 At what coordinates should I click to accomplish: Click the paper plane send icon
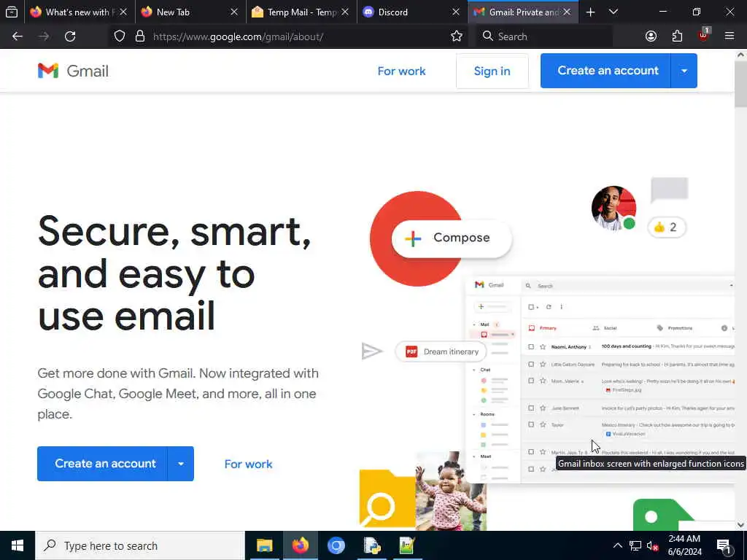tap(372, 351)
